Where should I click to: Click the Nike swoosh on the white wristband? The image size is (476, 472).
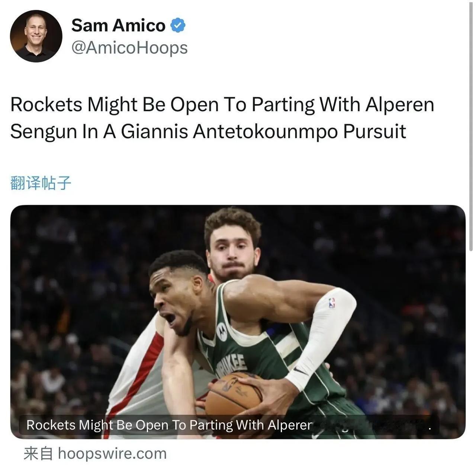pyautogui.click(x=300, y=371)
